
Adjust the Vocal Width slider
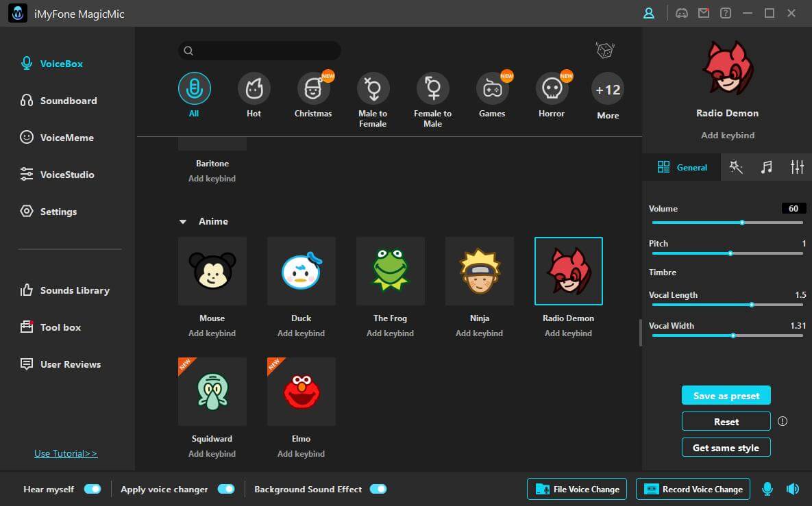click(727, 336)
